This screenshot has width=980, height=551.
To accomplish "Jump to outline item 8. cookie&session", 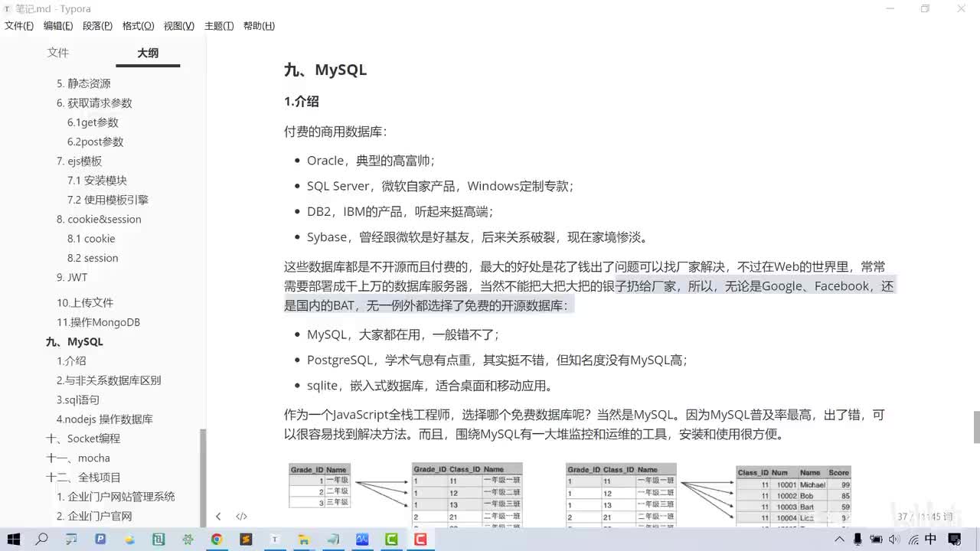I will pos(99,219).
